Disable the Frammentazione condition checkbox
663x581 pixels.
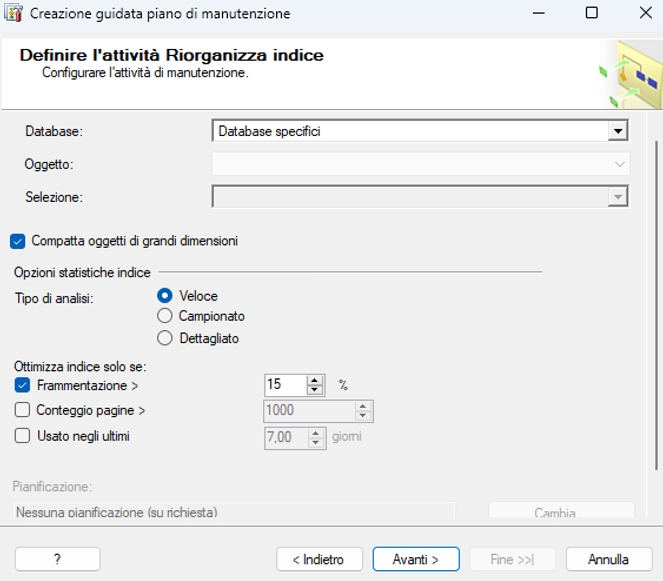coord(22,385)
